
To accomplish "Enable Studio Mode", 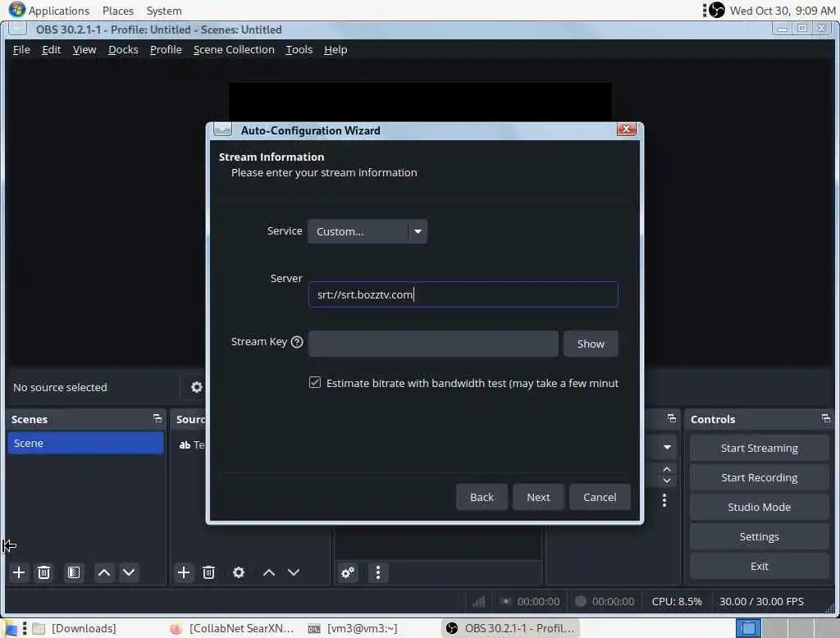I will click(759, 508).
